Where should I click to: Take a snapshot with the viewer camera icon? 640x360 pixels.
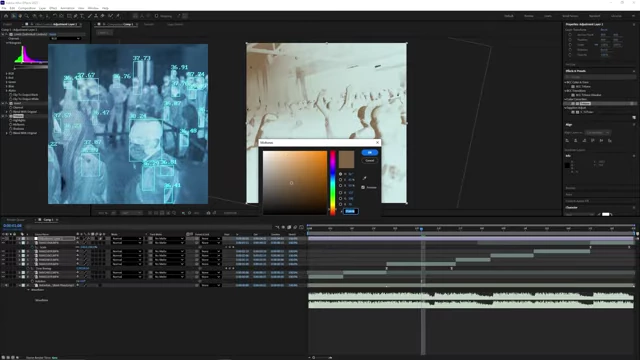[208, 213]
